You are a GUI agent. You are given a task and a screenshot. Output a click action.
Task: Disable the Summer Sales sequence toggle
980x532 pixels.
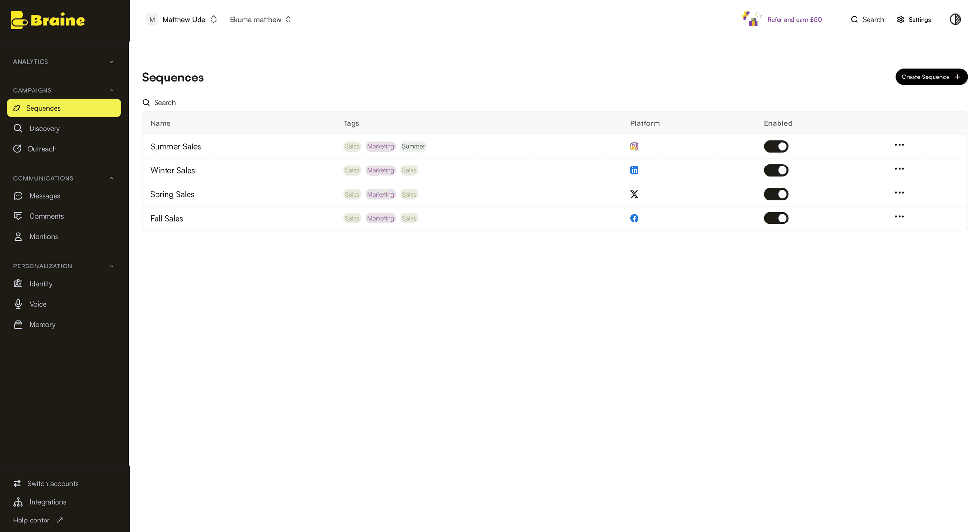(x=776, y=146)
